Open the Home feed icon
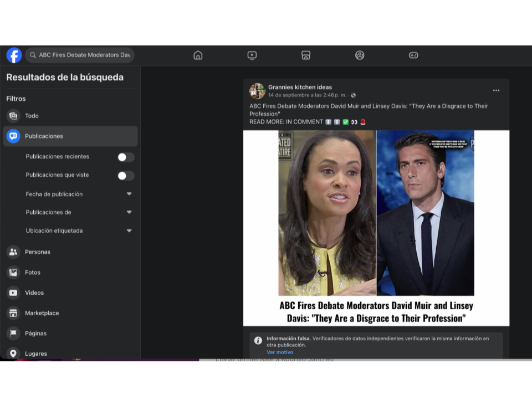This screenshot has height=399, width=532. (x=198, y=55)
